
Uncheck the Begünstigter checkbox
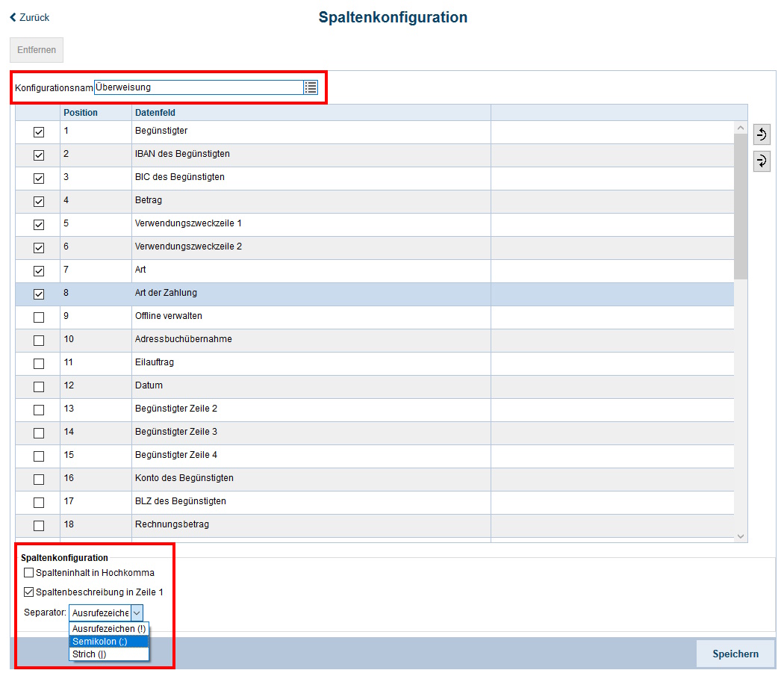pyautogui.click(x=39, y=132)
